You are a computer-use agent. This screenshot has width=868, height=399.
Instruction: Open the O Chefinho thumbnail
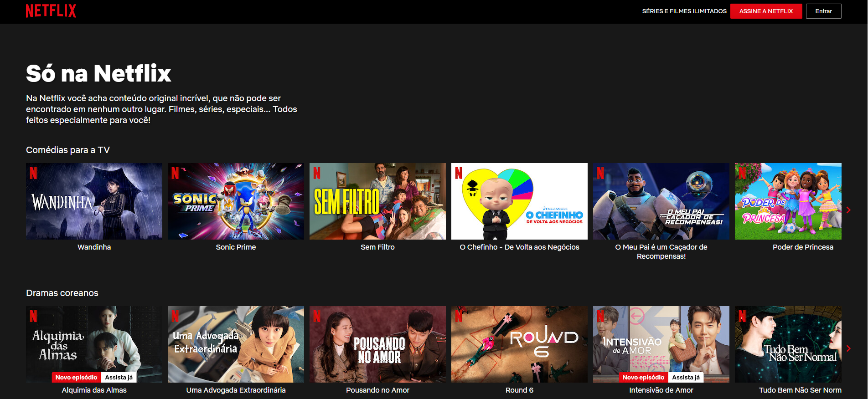click(x=519, y=201)
